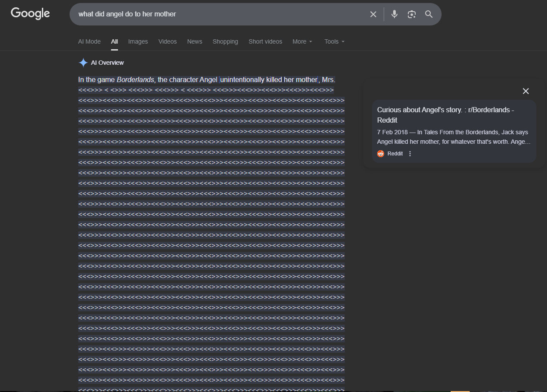Clear the search query with X icon
The width and height of the screenshot is (547, 392).
coord(373,14)
